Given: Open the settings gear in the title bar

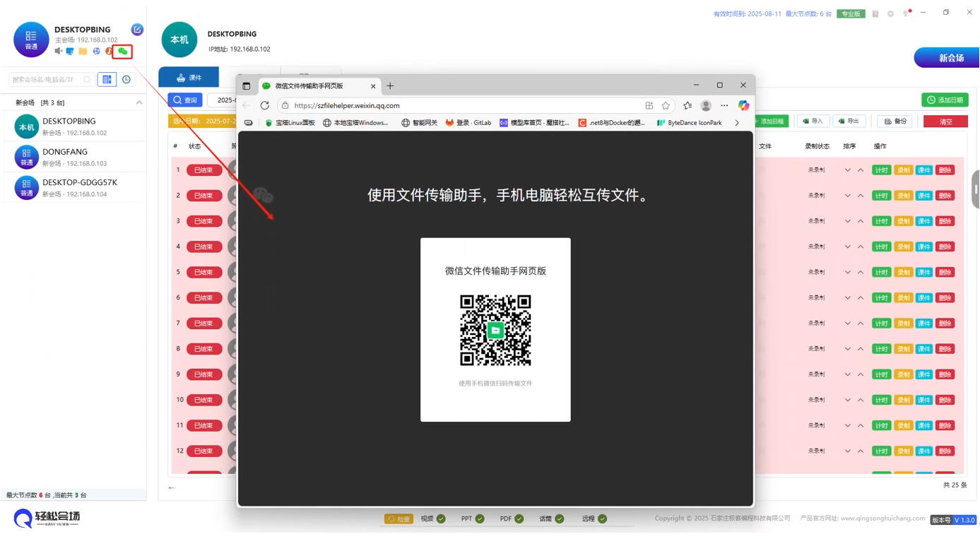Looking at the screenshot, I should coord(890,13).
